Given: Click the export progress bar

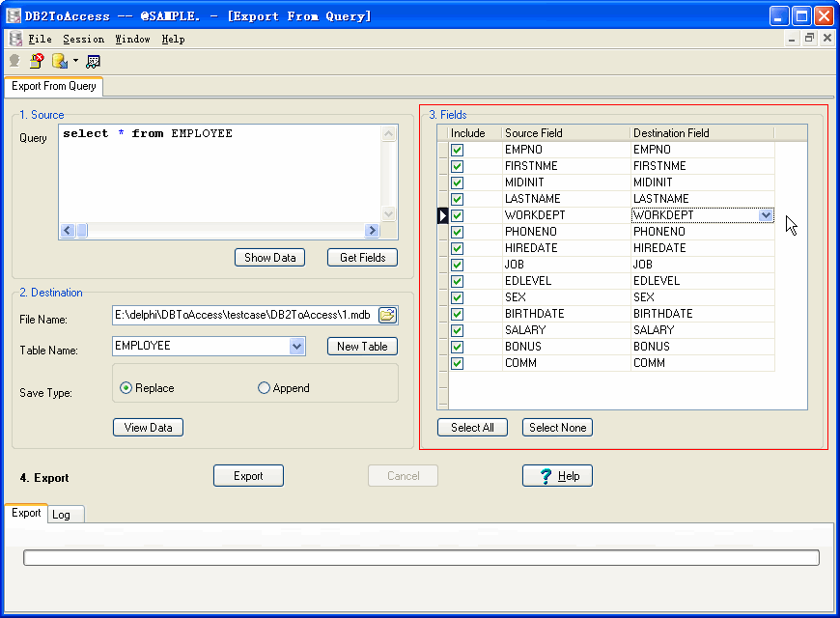Looking at the screenshot, I should point(421,557).
